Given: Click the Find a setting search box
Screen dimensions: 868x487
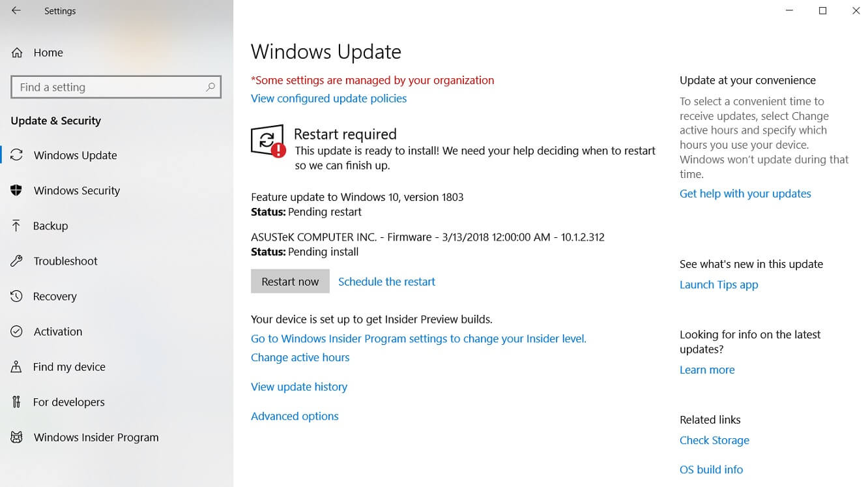Looking at the screenshot, I should [116, 87].
